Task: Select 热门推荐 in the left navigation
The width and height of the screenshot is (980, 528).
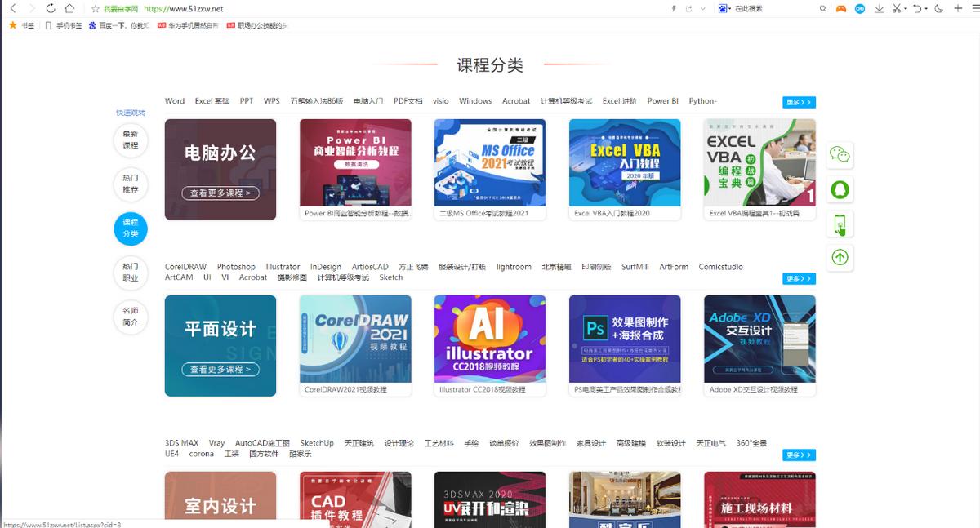Action: (x=130, y=186)
